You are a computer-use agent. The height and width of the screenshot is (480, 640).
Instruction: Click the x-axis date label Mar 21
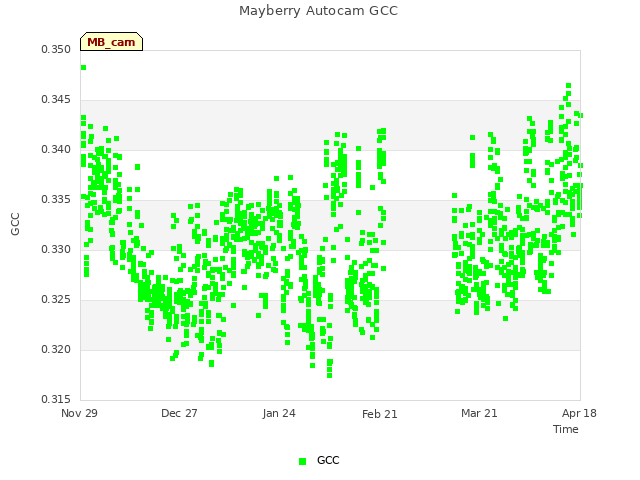tap(479, 413)
